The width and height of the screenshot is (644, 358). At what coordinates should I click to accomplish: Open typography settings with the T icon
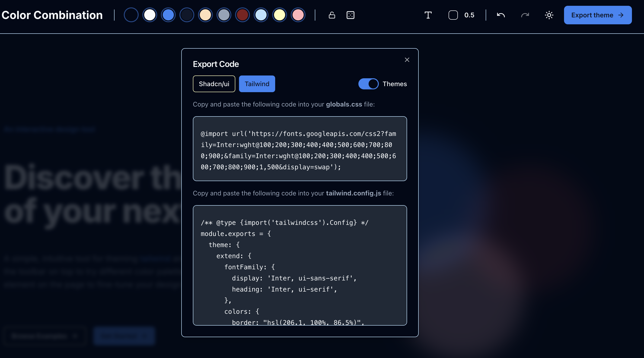coord(428,15)
